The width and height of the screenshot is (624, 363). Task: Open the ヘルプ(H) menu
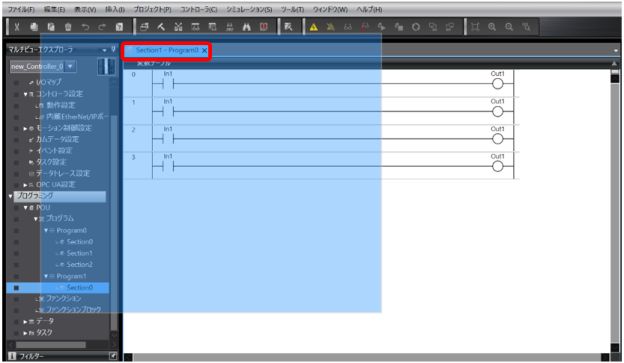tap(369, 9)
